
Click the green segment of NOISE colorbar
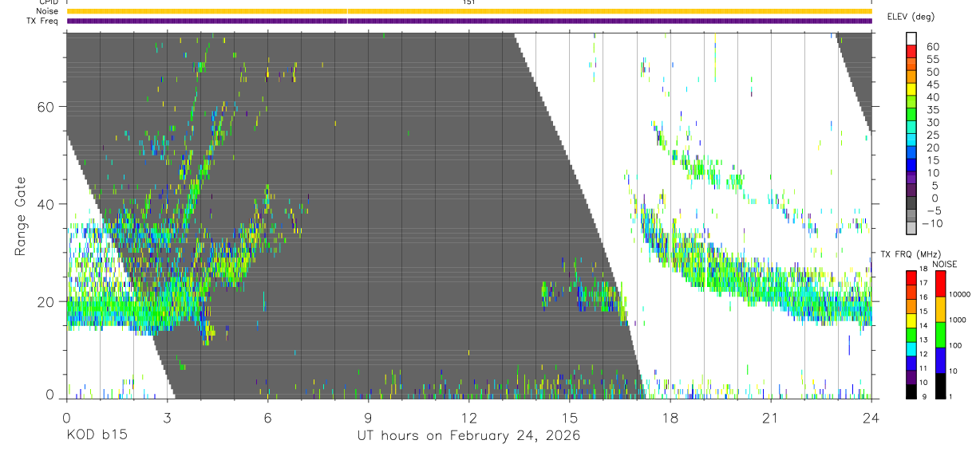(941, 335)
